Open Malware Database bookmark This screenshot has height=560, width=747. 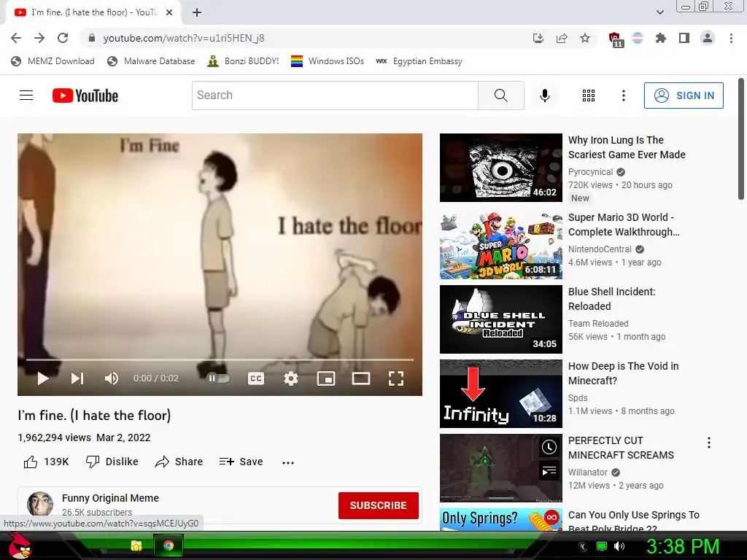pyautogui.click(x=151, y=61)
